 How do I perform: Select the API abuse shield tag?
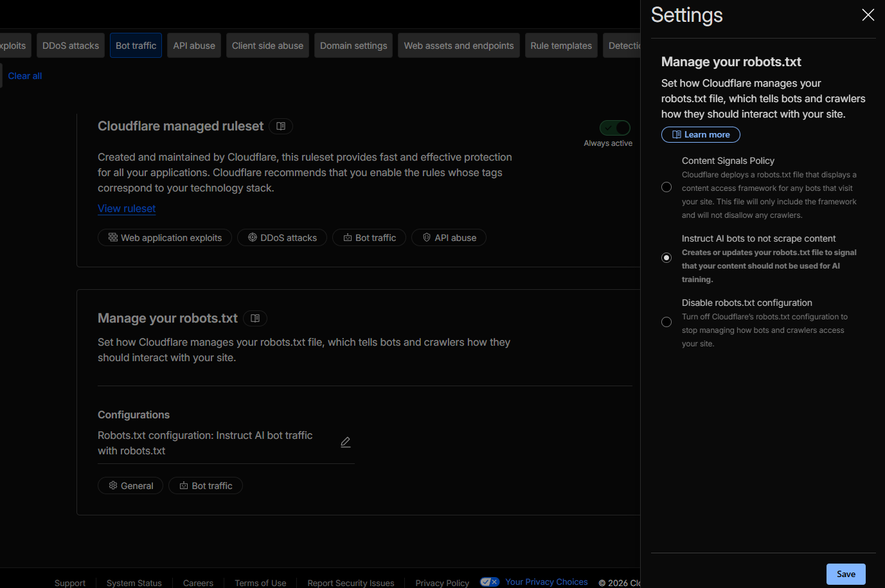(x=449, y=238)
